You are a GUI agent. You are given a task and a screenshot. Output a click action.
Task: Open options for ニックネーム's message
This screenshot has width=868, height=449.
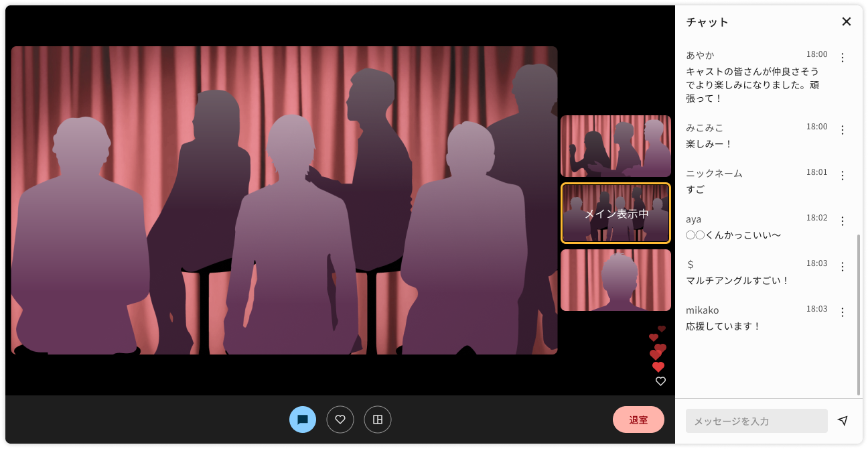[842, 176]
